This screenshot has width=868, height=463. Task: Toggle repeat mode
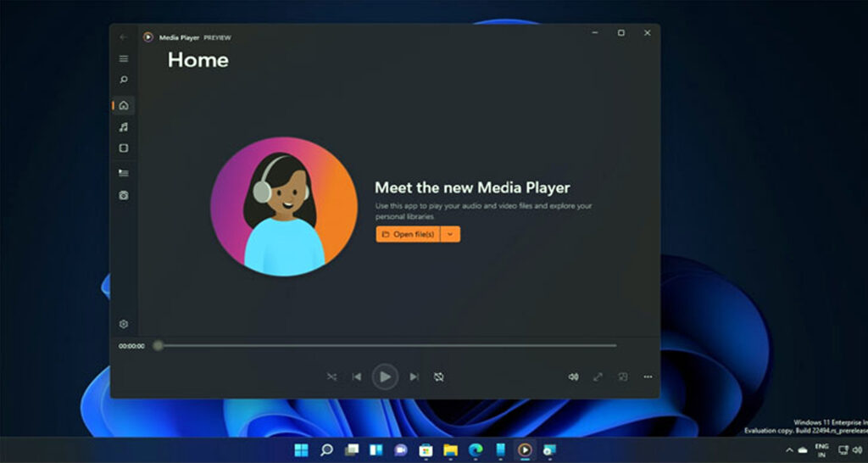(439, 377)
